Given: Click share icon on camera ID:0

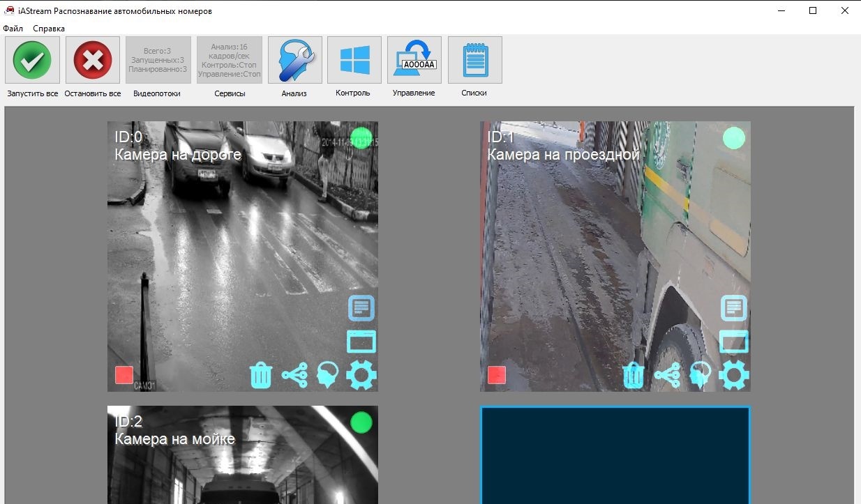Looking at the screenshot, I should [x=294, y=375].
